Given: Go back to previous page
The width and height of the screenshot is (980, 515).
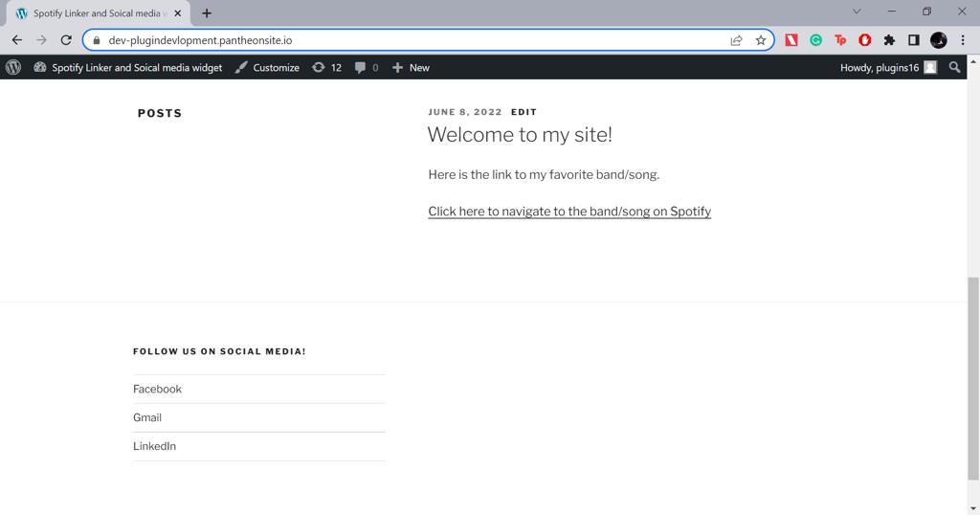Looking at the screenshot, I should click(x=17, y=40).
